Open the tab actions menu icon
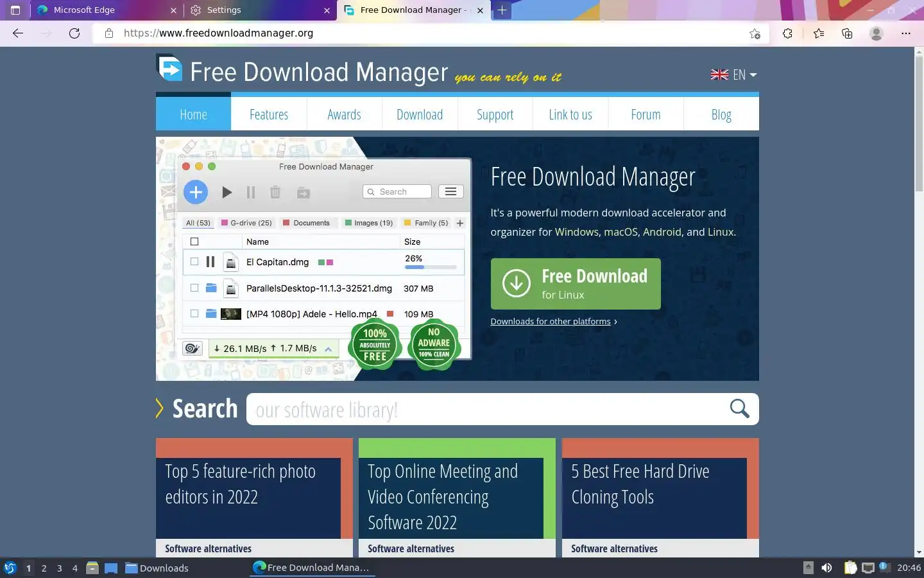 [x=15, y=10]
